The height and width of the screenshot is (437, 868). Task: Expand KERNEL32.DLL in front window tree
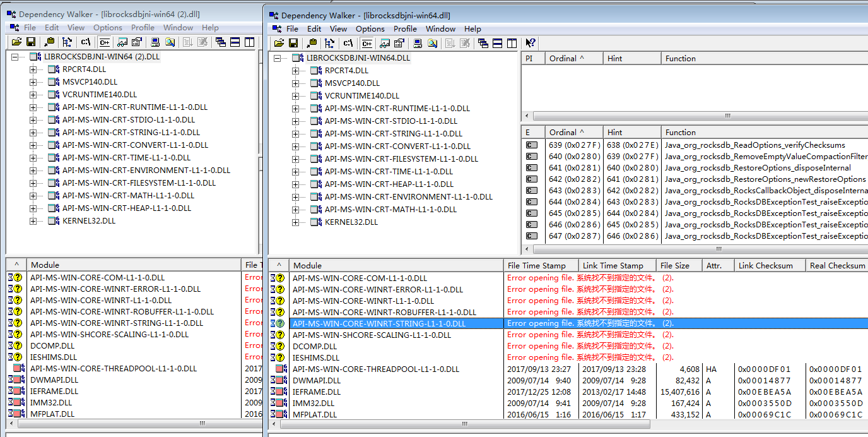(295, 222)
